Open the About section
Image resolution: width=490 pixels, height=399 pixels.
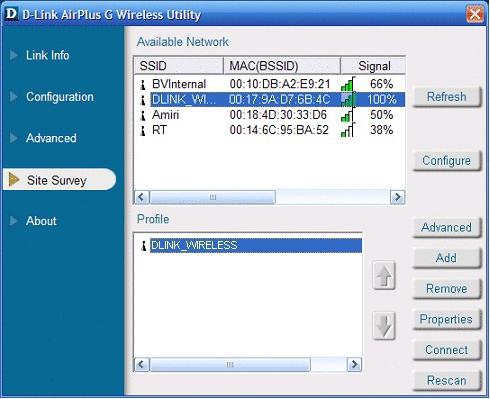coord(41,221)
